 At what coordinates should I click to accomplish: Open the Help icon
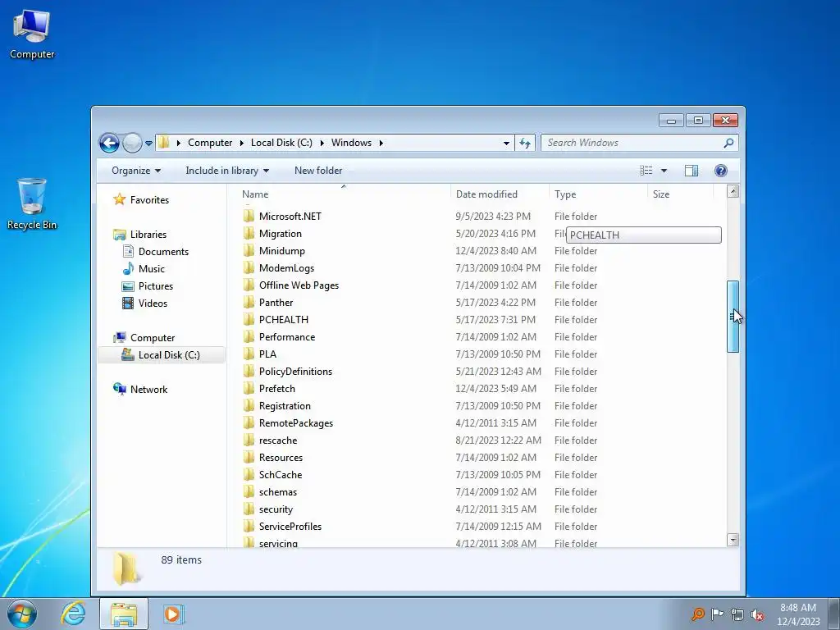(x=720, y=171)
